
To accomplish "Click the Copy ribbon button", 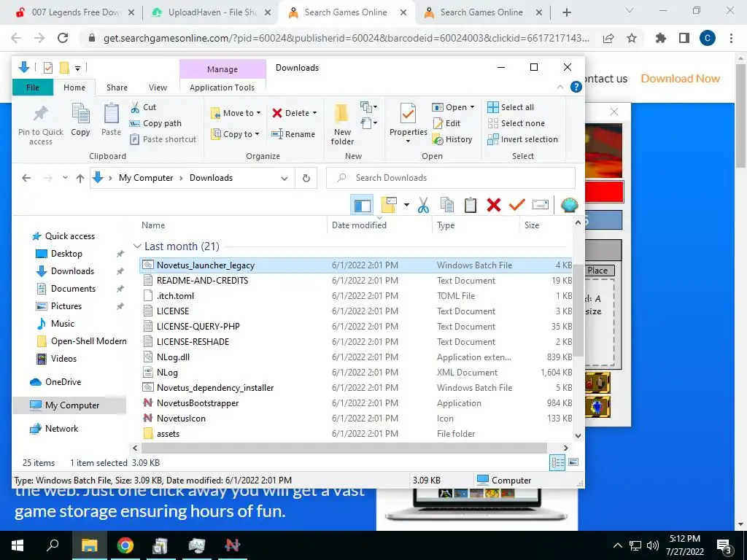I will point(80,120).
